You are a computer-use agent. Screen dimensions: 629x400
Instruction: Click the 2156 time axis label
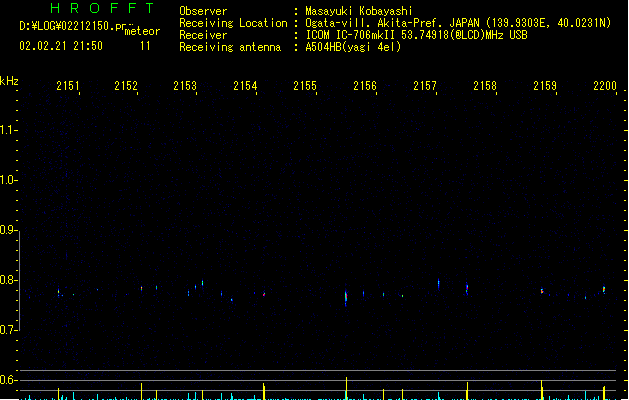click(x=365, y=86)
